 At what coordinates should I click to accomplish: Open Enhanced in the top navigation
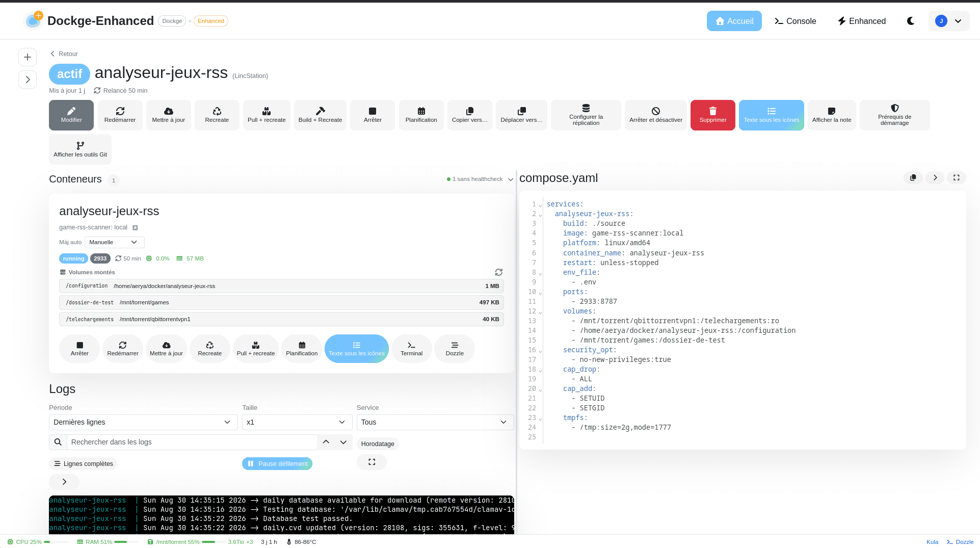(862, 21)
